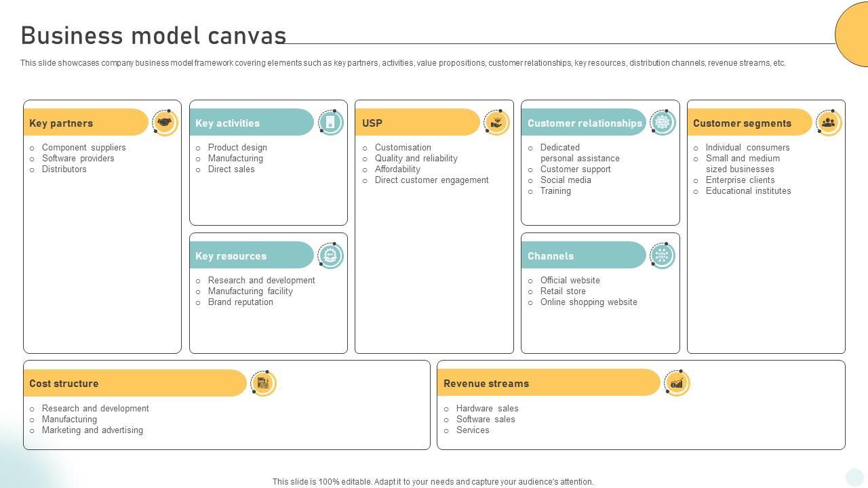This screenshot has height=488, width=868.
Task: Click the Direct sales bullet
Action: click(x=231, y=169)
